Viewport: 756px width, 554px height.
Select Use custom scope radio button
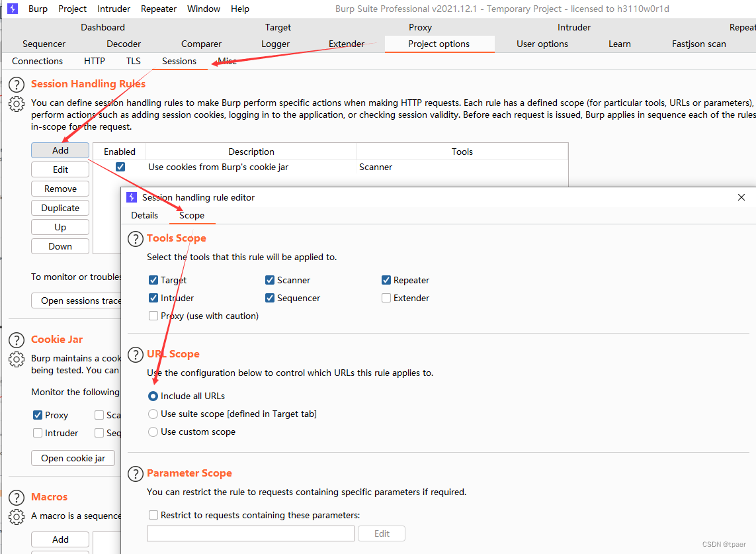pyautogui.click(x=153, y=432)
